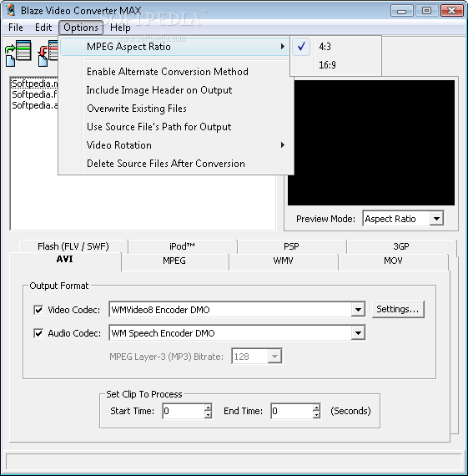Click the add files toolbar icon
This screenshot has width=468, height=476.
(18, 53)
